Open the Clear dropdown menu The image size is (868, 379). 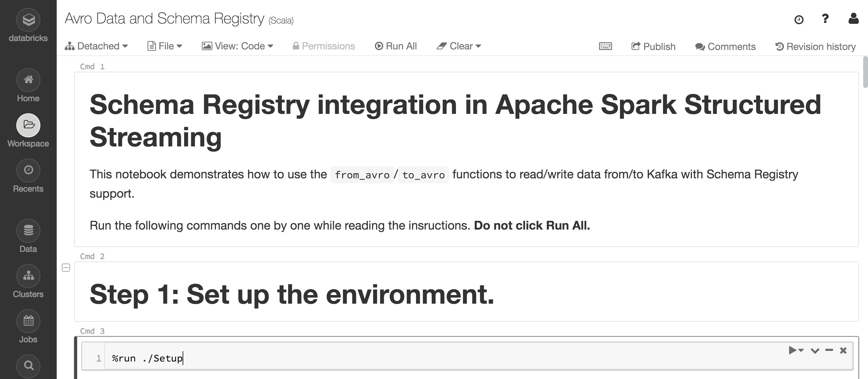click(459, 46)
